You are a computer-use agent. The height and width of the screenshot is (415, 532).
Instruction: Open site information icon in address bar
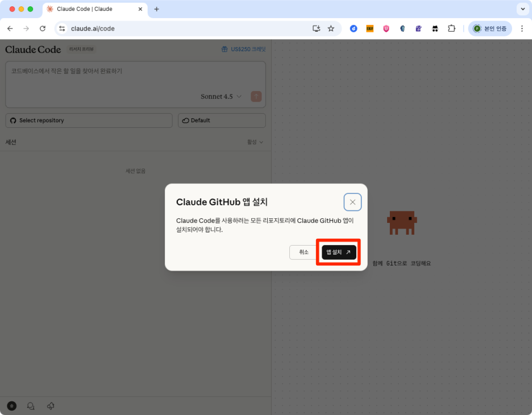point(62,28)
